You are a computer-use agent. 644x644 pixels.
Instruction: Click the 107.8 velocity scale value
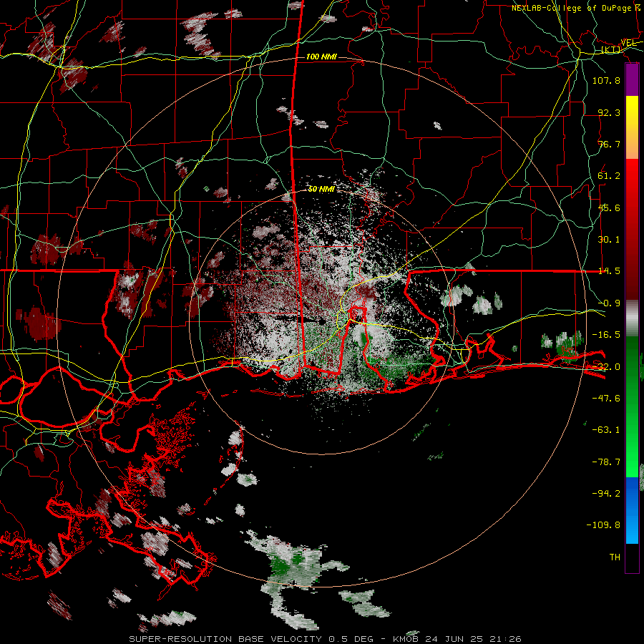click(606, 80)
